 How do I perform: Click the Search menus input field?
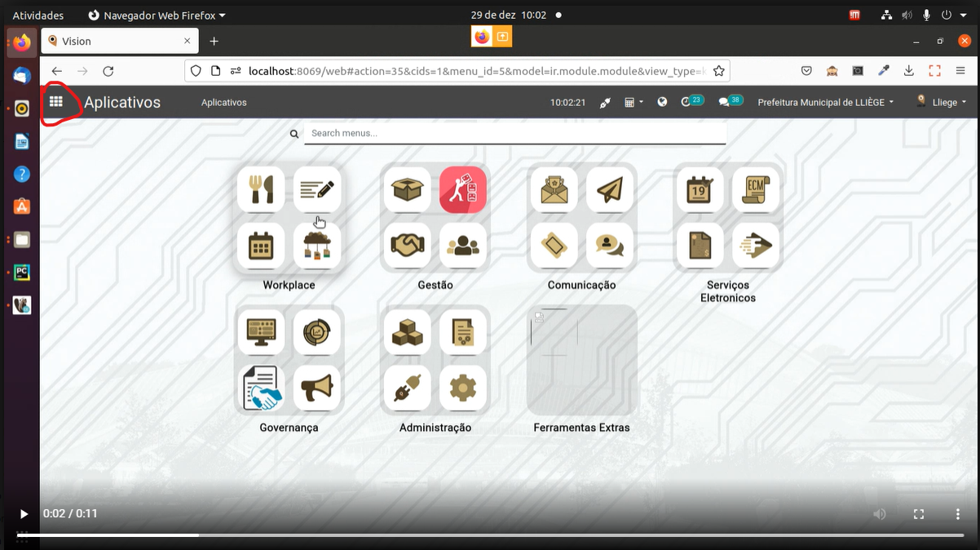click(515, 133)
